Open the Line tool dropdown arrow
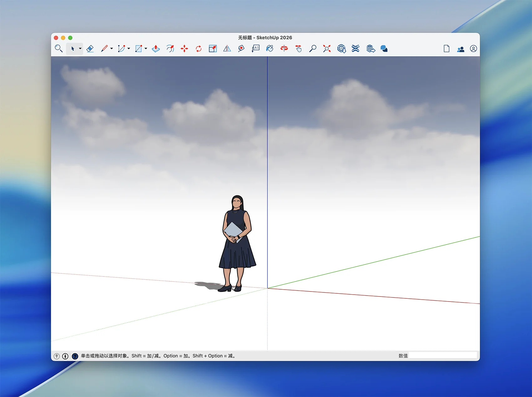This screenshot has height=397, width=532. coord(111,49)
